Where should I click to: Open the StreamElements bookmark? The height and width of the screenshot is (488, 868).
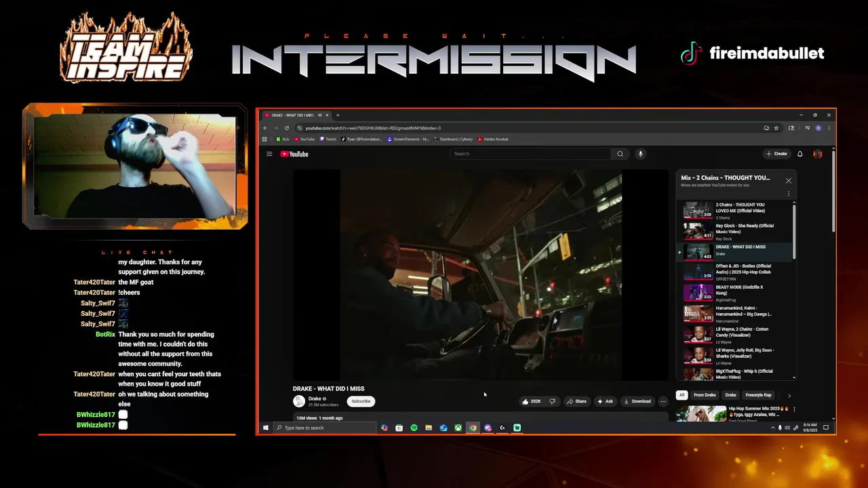click(408, 139)
